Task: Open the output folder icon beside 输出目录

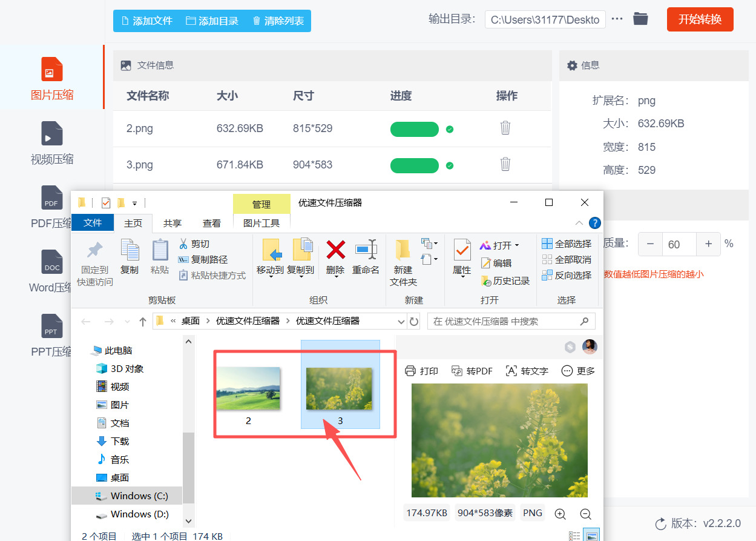Action: point(640,19)
